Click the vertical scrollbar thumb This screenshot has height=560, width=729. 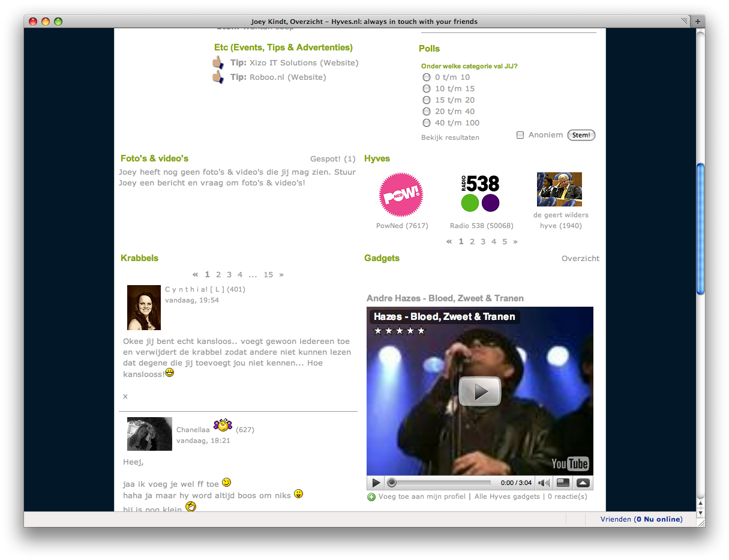700,228
